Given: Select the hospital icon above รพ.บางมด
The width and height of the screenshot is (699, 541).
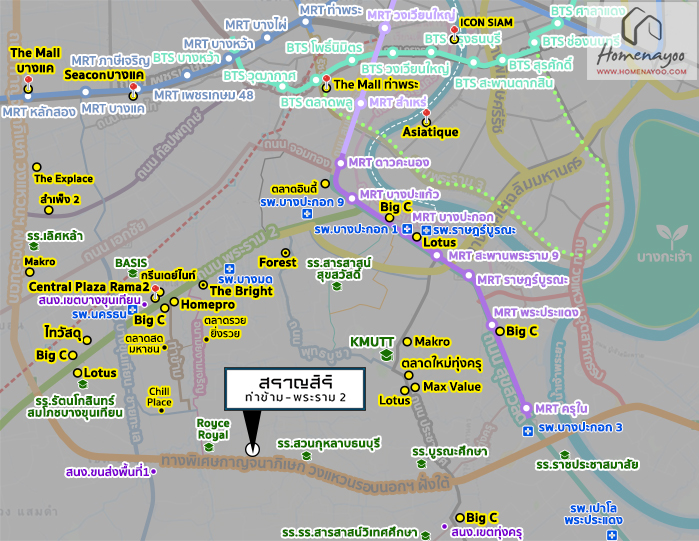Looking at the screenshot, I should (229, 269).
